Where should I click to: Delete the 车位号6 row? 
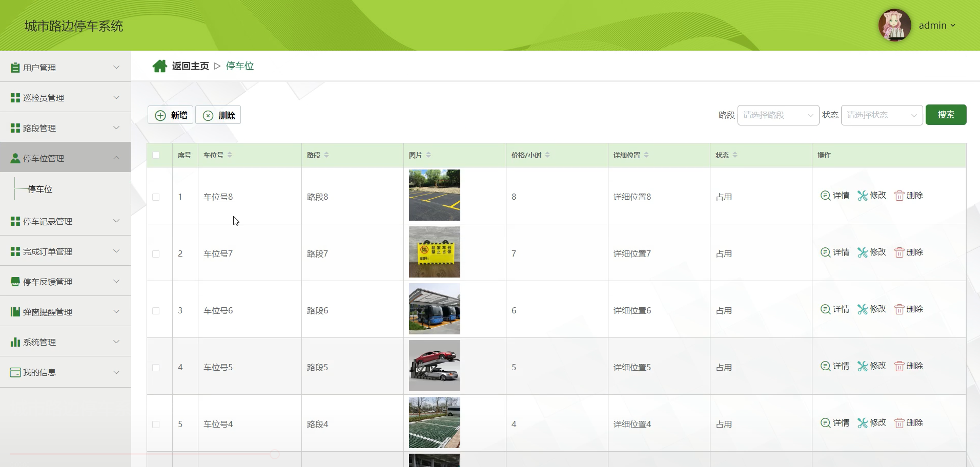pos(909,309)
